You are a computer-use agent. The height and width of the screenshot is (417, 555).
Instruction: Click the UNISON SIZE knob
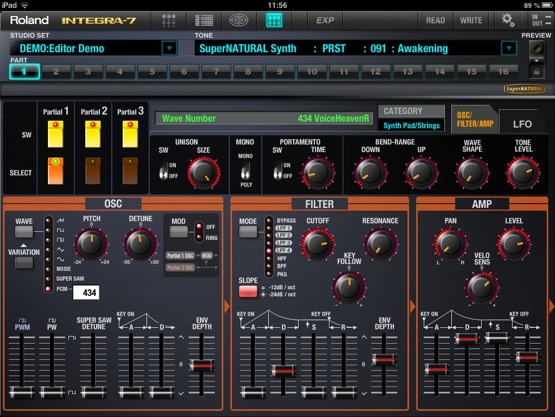coord(203,173)
